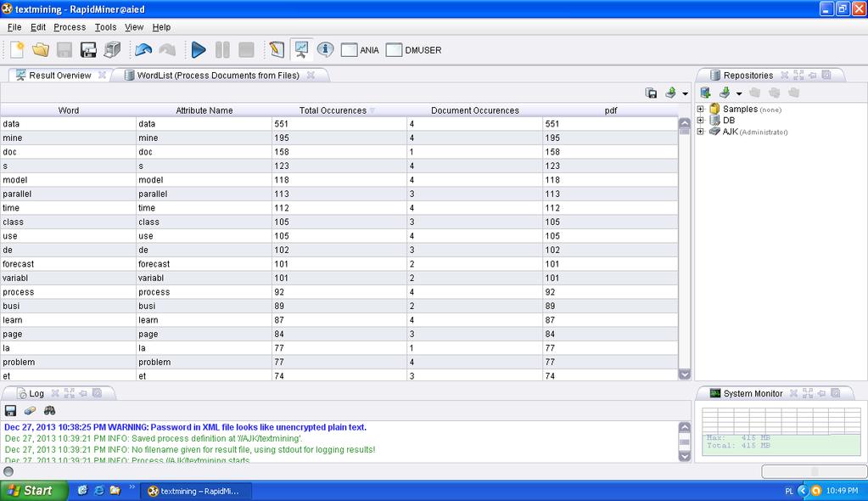The width and height of the screenshot is (868, 501).
Task: Close the WordList results tab
Action: pyautogui.click(x=311, y=75)
